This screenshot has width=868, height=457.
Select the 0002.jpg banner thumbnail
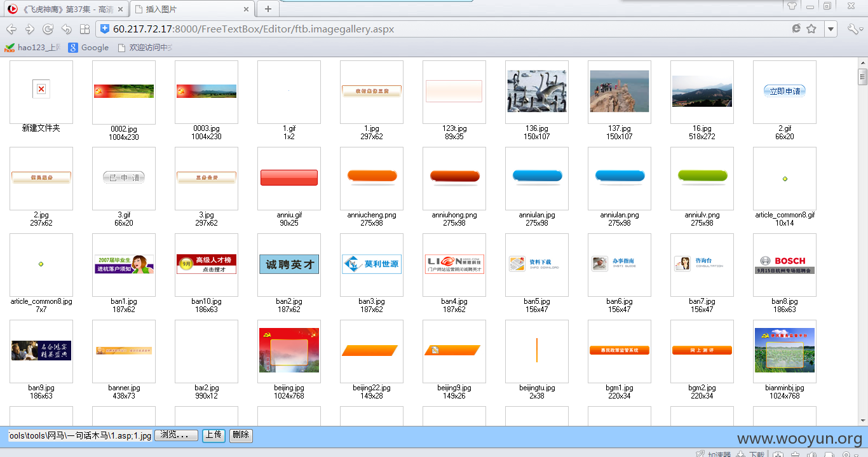click(x=124, y=91)
